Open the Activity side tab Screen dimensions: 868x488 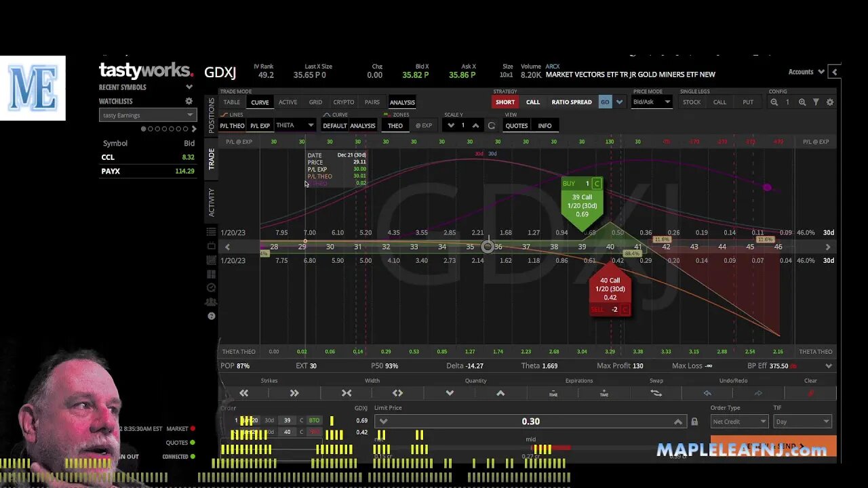click(212, 202)
